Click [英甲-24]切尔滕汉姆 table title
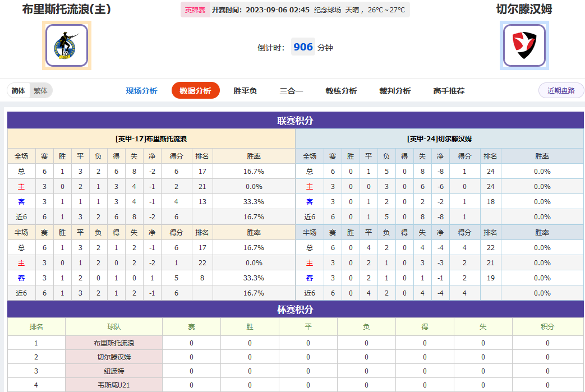This screenshot has height=392, width=585. tap(439, 139)
